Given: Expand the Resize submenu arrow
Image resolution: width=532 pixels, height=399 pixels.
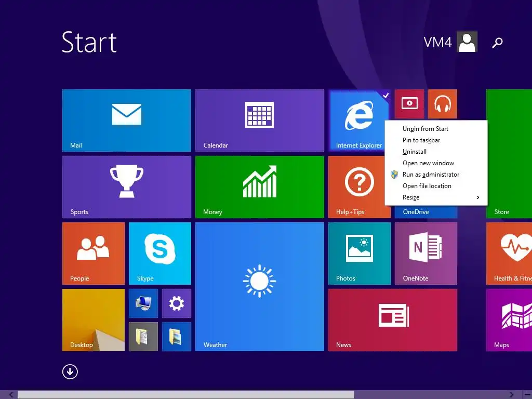Looking at the screenshot, I should click(478, 197).
